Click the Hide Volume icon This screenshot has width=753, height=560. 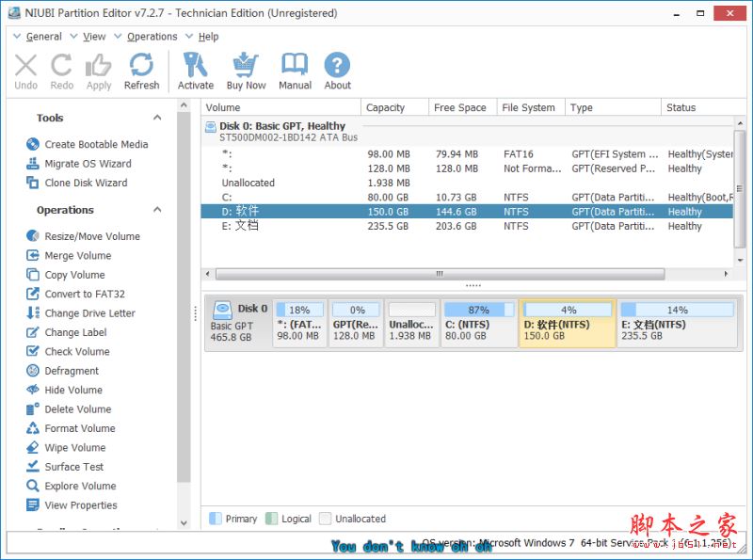pos(33,390)
